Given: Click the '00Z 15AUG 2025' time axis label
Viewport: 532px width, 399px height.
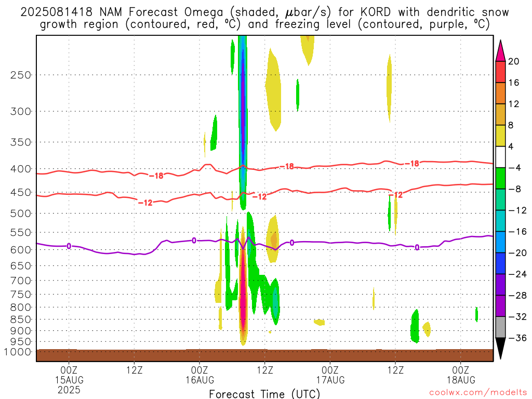Looking at the screenshot, I should [x=69, y=380].
